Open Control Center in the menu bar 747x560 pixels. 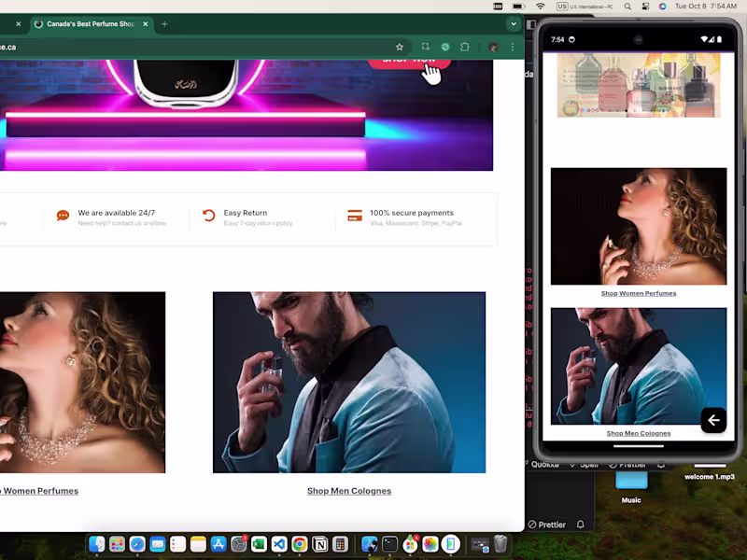click(x=645, y=7)
